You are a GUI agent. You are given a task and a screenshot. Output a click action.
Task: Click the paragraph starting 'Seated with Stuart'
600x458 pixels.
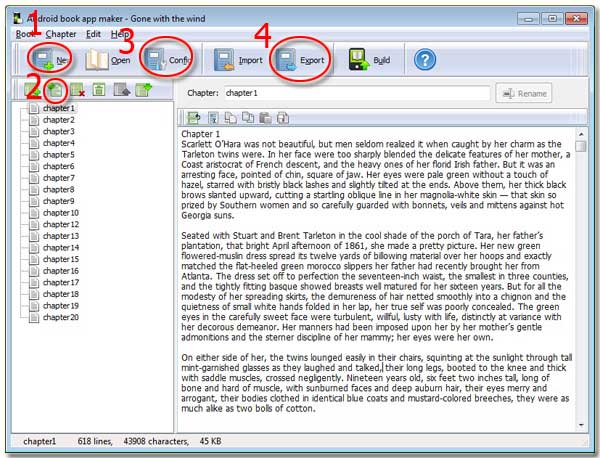tap(377, 286)
